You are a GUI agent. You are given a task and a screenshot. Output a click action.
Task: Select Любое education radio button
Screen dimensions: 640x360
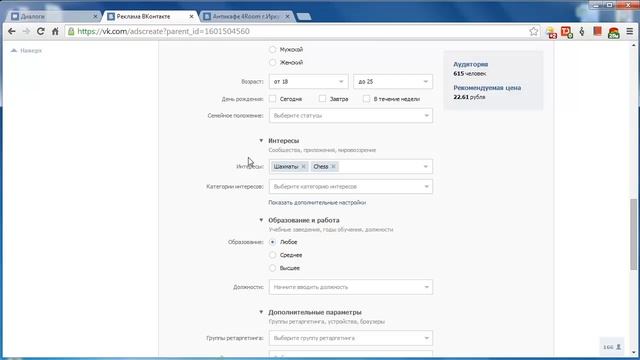pos(272,242)
